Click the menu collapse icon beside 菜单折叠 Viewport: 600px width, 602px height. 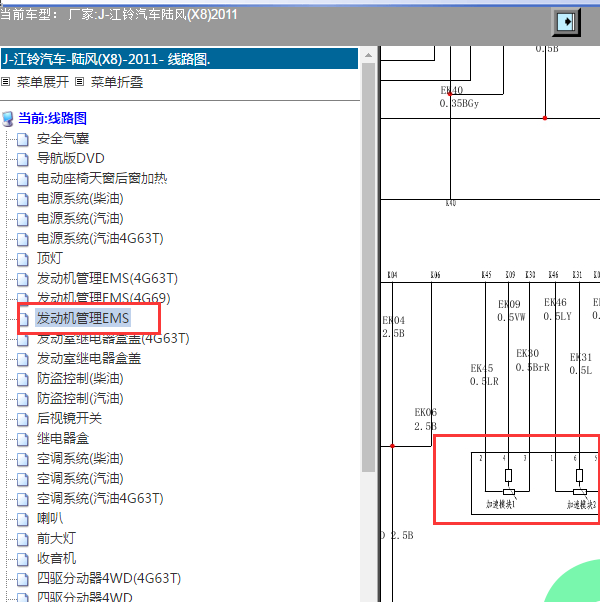(x=79, y=82)
